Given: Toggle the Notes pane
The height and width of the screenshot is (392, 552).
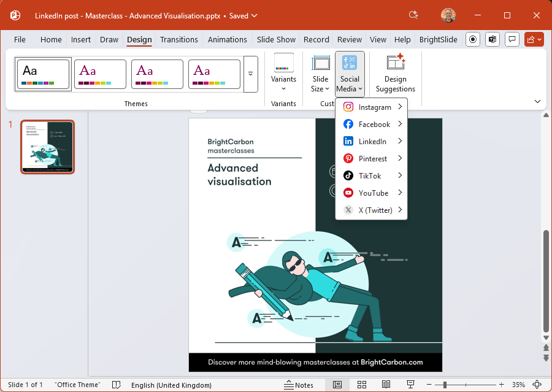Looking at the screenshot, I should (x=299, y=385).
